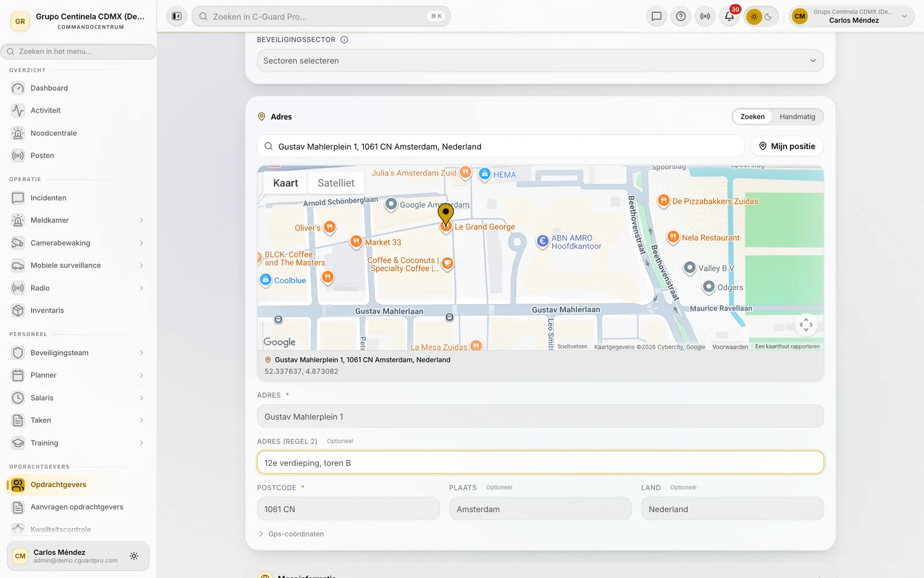Click the yellow location pin on map
Screen dimensions: 924x578
(446, 214)
